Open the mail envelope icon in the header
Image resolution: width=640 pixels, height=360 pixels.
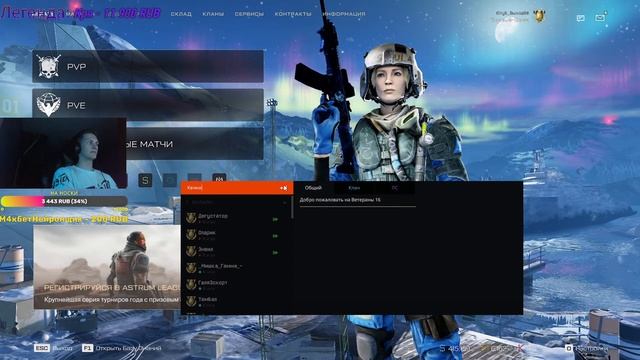[x=600, y=18]
